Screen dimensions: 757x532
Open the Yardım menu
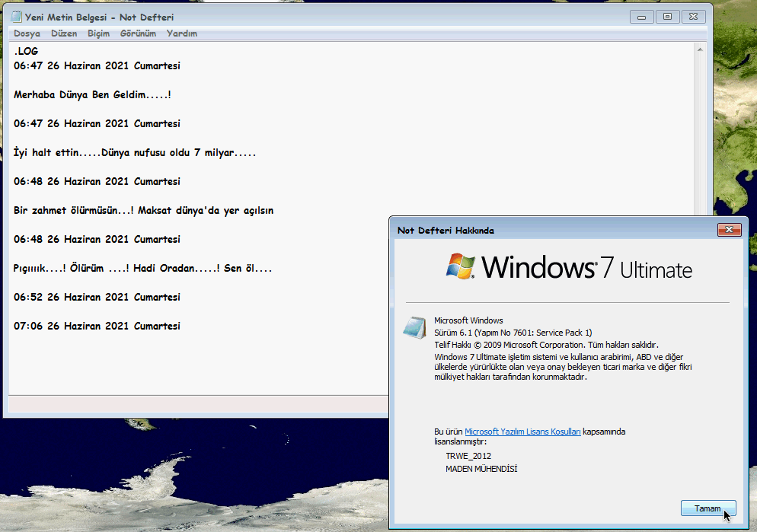182,33
